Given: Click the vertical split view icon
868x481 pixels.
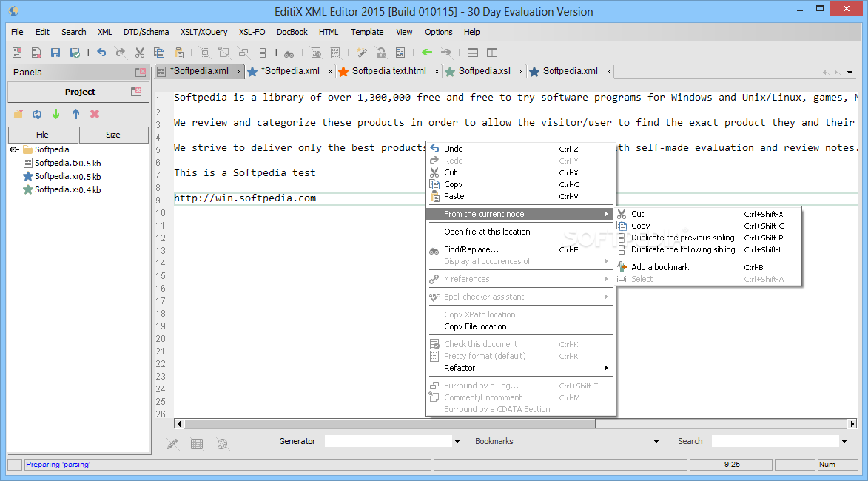Looking at the screenshot, I should coord(492,53).
